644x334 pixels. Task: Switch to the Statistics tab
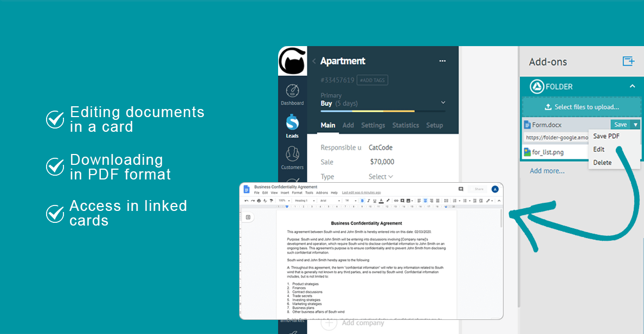tap(405, 125)
